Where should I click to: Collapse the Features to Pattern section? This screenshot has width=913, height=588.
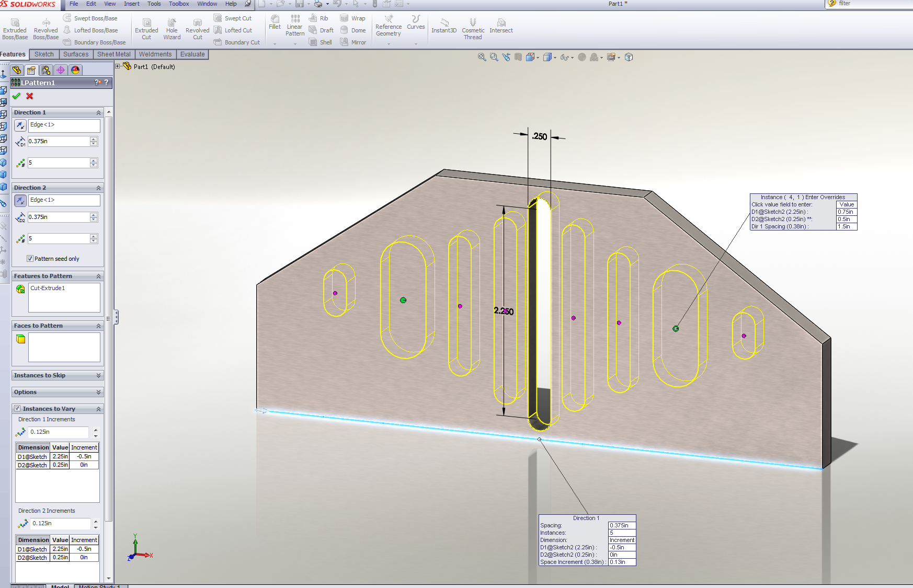[98, 276]
